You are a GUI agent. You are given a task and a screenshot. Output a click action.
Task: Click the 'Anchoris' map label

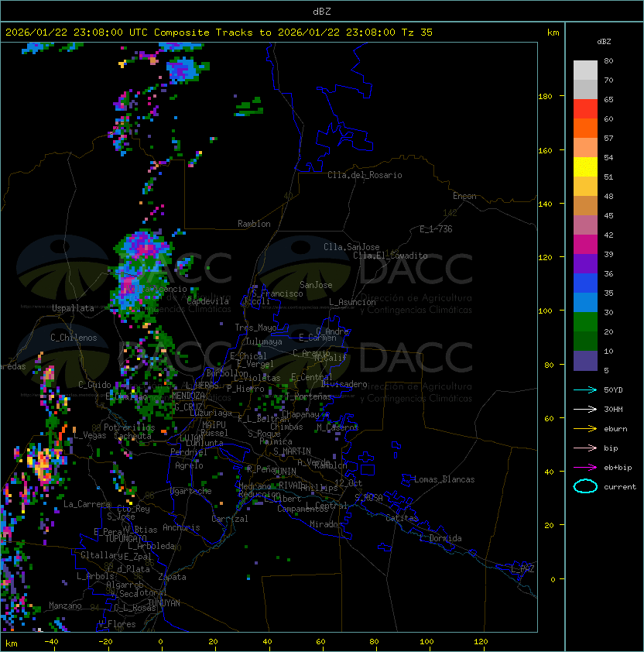point(181,527)
